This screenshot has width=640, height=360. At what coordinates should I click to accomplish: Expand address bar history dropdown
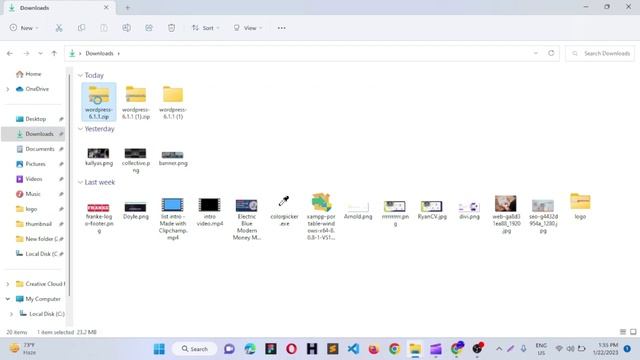click(536, 53)
